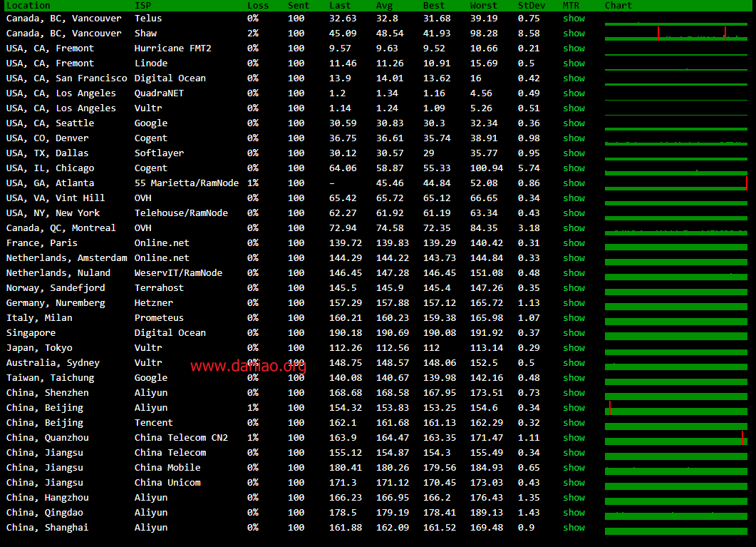Show MTR for Cogent Chicago row
Image resolution: width=756 pixels, height=547 pixels.
(574, 168)
